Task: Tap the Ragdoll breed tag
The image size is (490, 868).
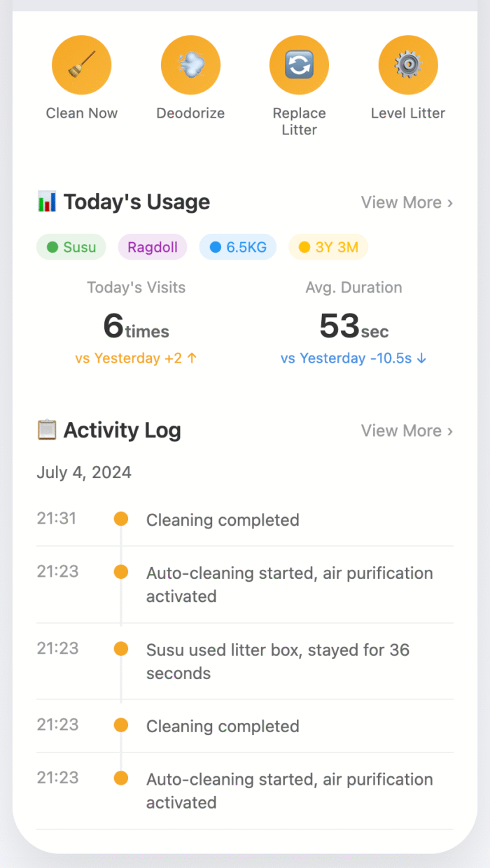Action: tap(153, 247)
